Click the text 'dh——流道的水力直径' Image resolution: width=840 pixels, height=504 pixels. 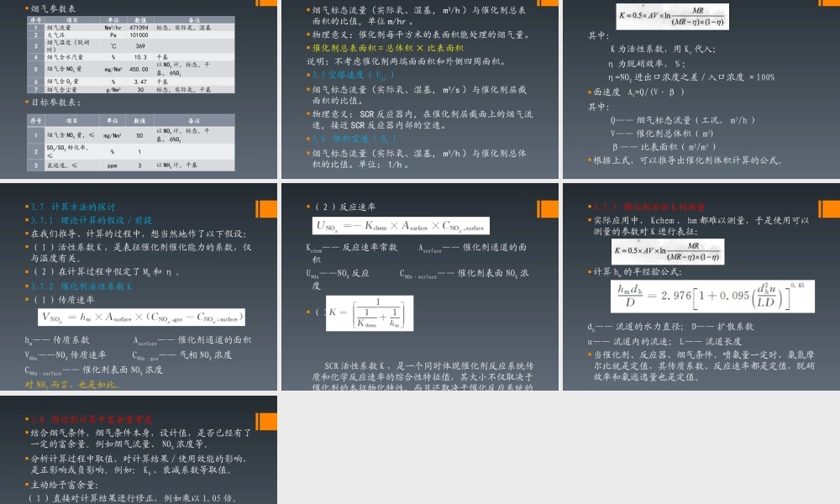(635, 327)
